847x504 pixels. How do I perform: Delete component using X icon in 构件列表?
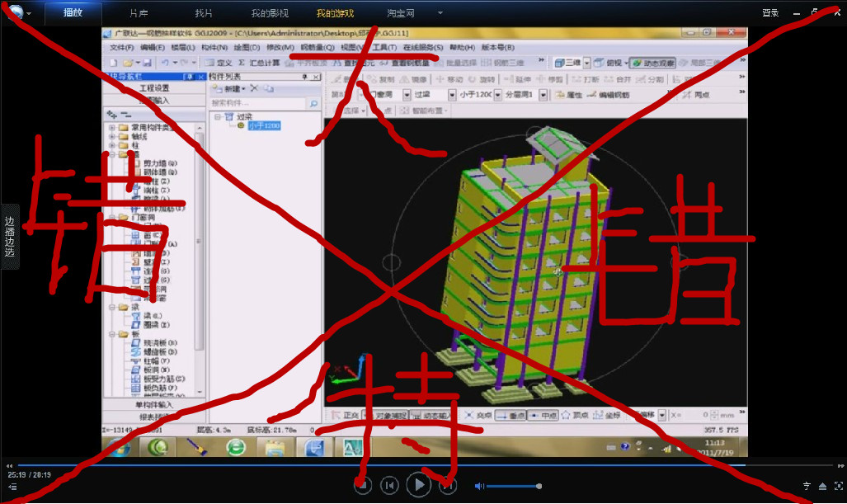click(254, 88)
